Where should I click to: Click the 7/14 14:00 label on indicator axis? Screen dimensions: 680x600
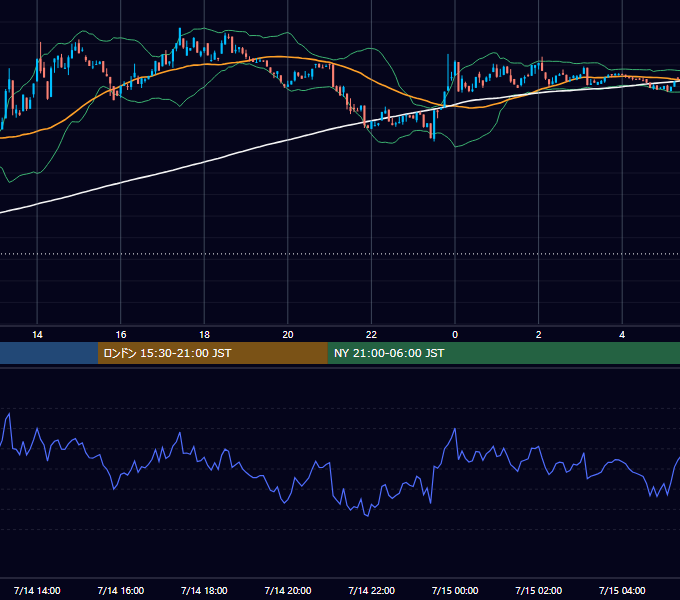(x=37, y=590)
